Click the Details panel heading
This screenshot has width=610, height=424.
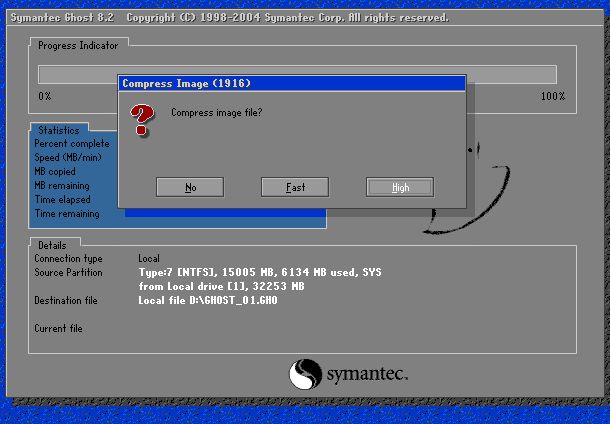tap(52, 245)
